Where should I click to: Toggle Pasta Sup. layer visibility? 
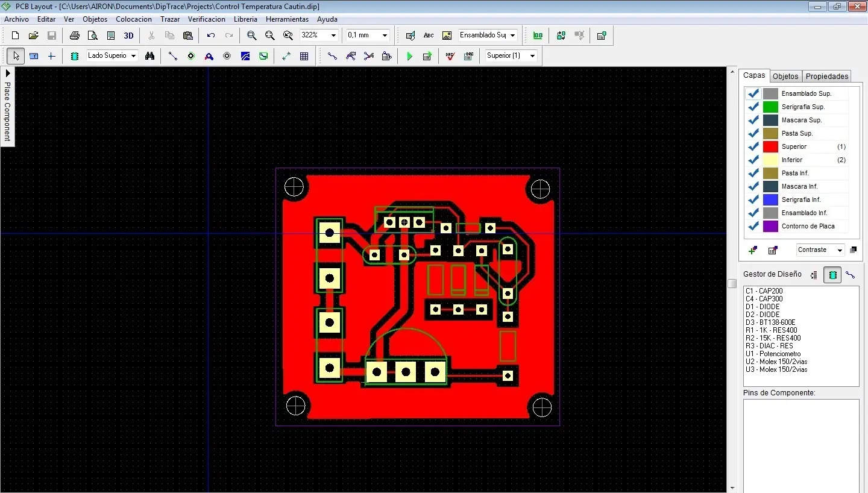tap(753, 134)
